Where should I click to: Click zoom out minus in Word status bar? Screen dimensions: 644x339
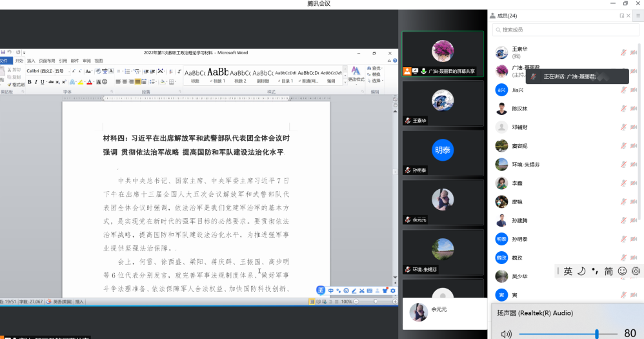tap(356, 302)
